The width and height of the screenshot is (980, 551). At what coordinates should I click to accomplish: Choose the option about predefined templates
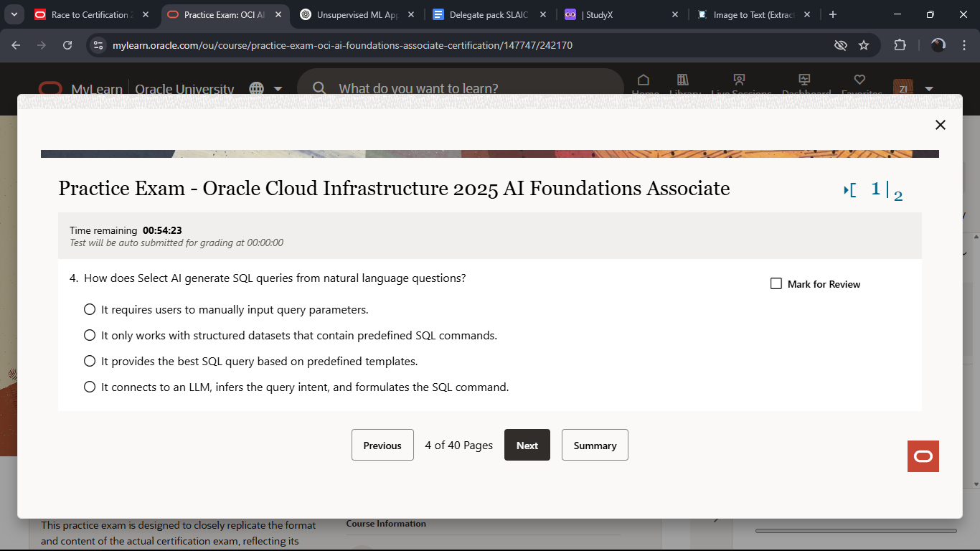click(89, 360)
